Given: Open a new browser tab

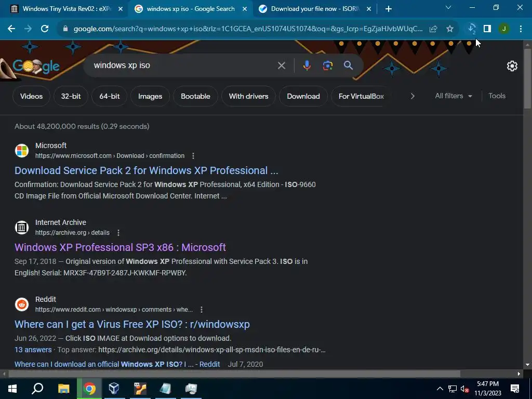Looking at the screenshot, I should pos(389,9).
